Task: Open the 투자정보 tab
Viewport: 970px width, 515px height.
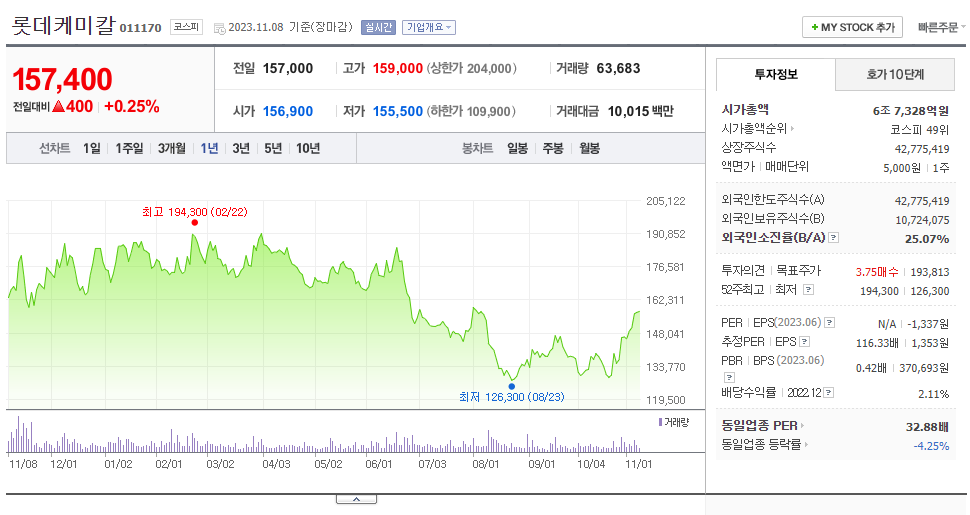Action: (776, 74)
